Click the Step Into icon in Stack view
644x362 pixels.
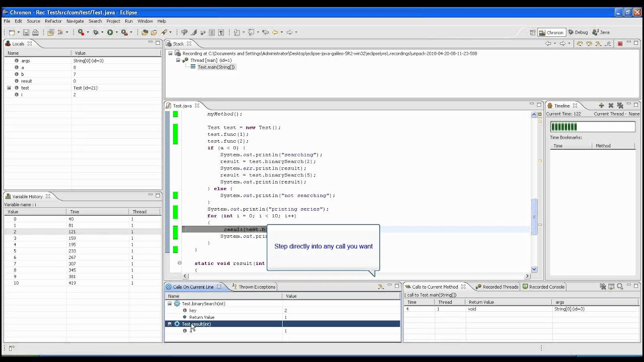pyautogui.click(x=599, y=44)
